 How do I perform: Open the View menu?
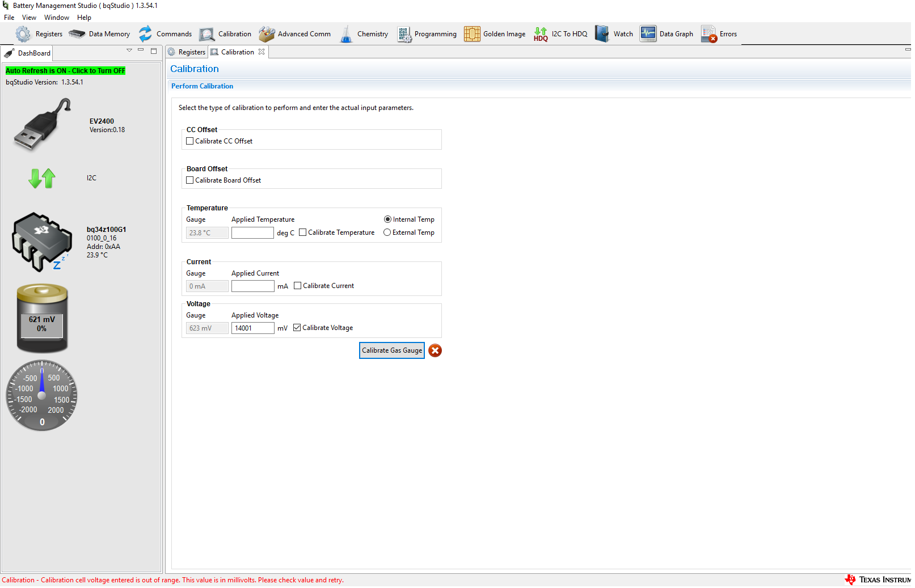(x=29, y=18)
